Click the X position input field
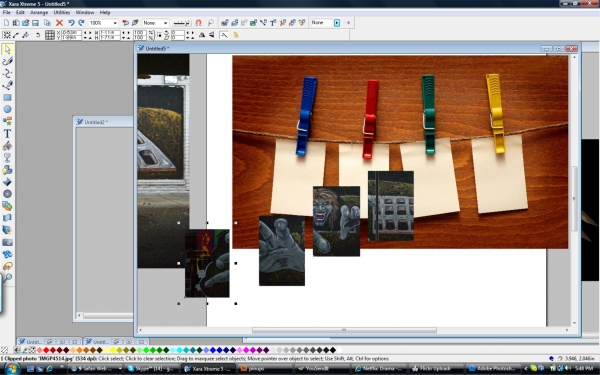Viewport: 600px width, 375px height. tap(71, 33)
